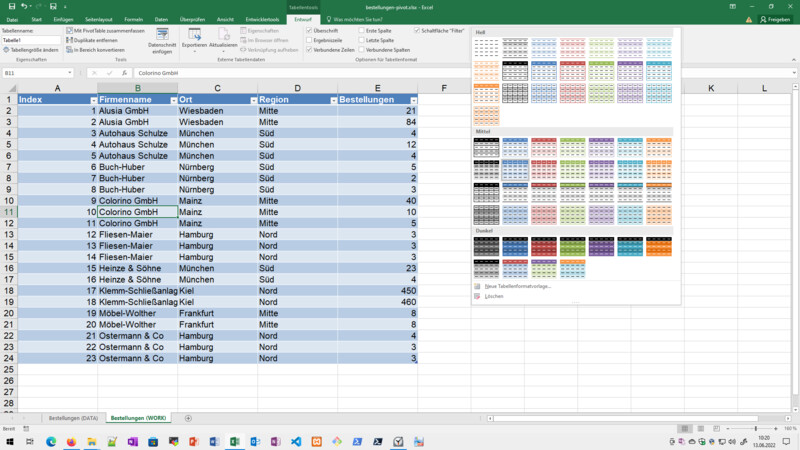Image resolution: width=800 pixels, height=450 pixels.
Task: Open the Datei tab
Action: point(12,19)
